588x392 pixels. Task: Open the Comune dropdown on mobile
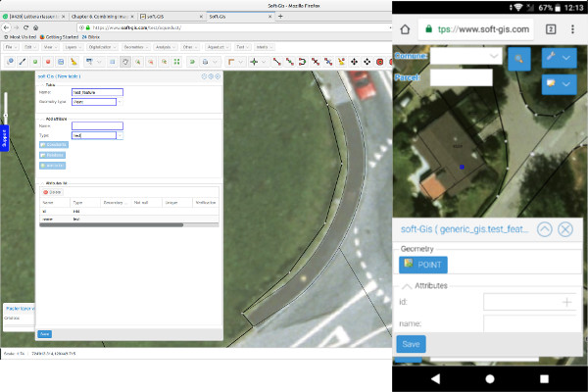(x=465, y=56)
